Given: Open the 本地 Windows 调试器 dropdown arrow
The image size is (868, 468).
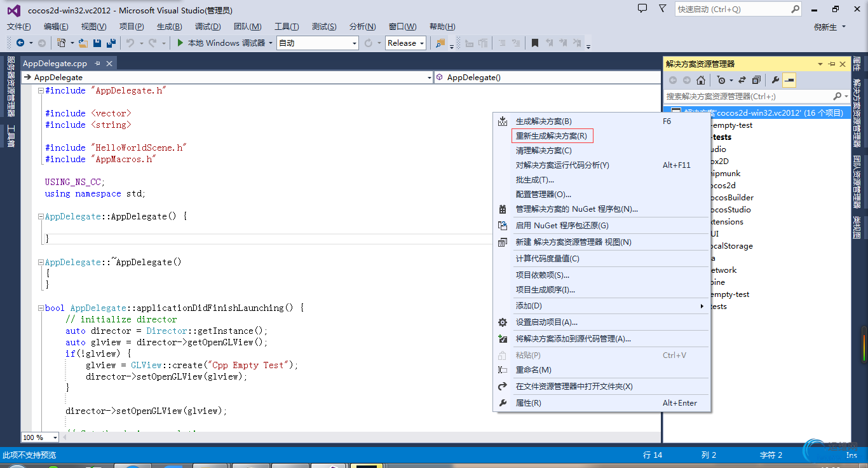Looking at the screenshot, I should point(271,43).
